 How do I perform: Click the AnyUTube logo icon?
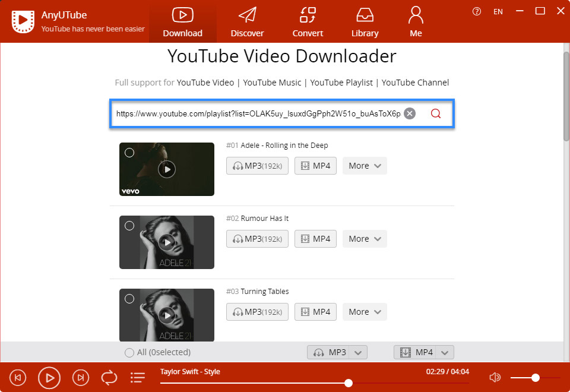[x=23, y=21]
